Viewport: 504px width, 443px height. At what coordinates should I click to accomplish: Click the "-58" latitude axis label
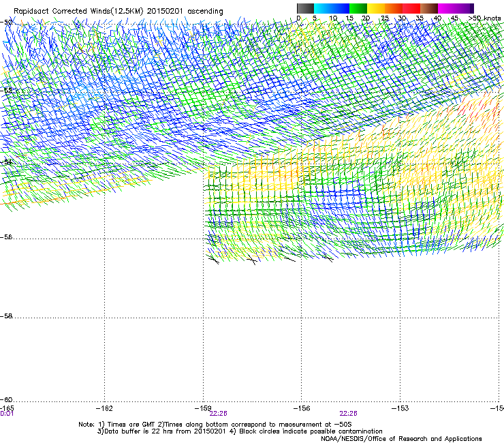point(6,316)
